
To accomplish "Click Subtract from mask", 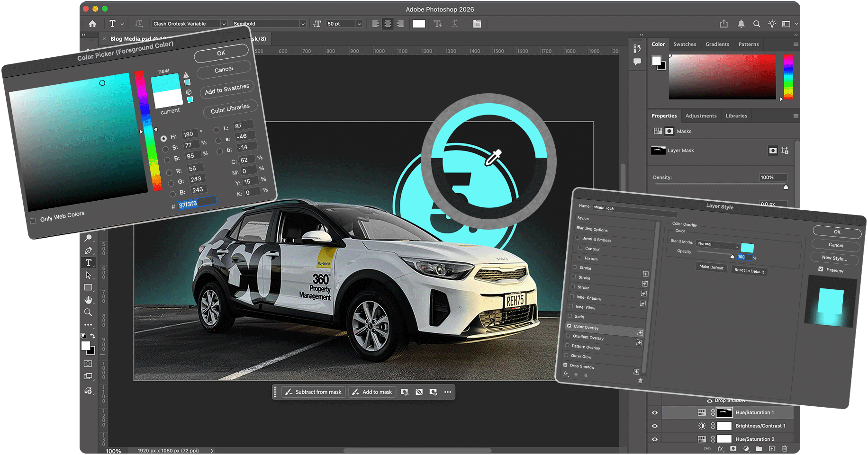I will (x=313, y=392).
